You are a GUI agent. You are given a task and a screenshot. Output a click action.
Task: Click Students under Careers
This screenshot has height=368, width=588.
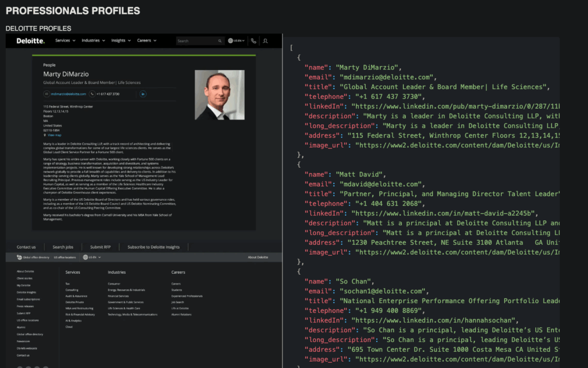pyautogui.click(x=177, y=290)
